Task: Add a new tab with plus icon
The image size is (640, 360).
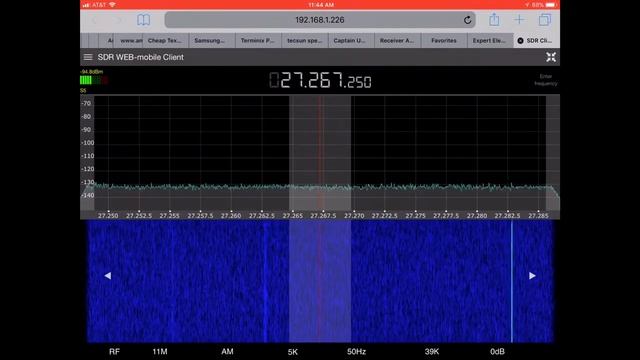Action: (519, 19)
